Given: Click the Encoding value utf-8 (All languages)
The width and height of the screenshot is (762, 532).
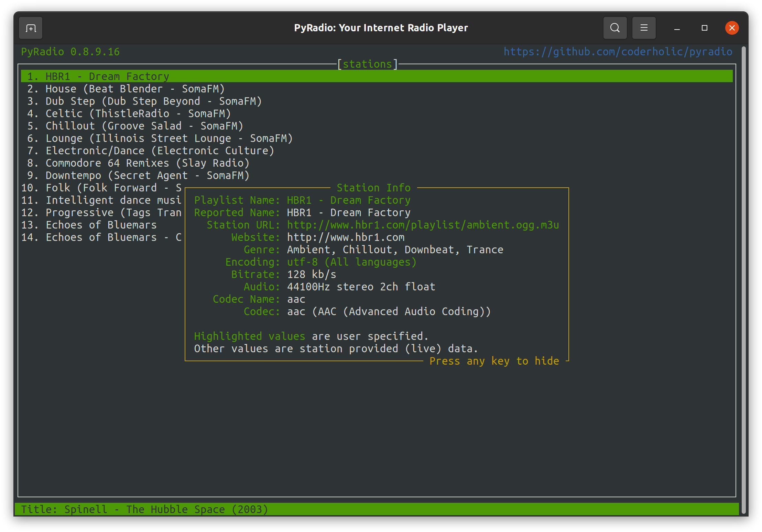Looking at the screenshot, I should pos(352,262).
